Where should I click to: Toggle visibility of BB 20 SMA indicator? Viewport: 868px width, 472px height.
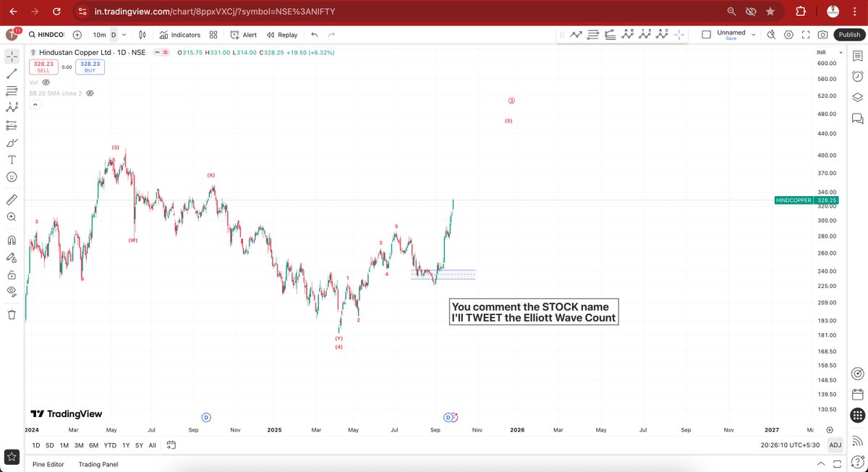(91, 93)
